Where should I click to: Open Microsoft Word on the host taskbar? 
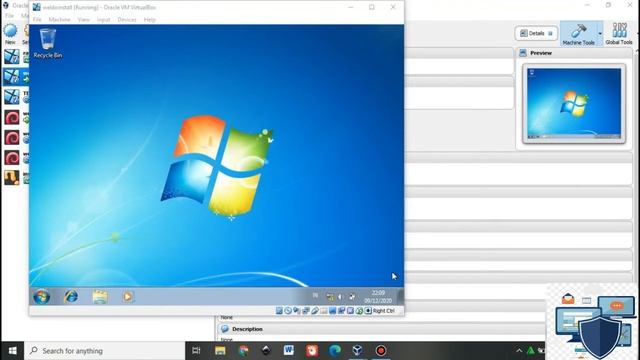289,351
